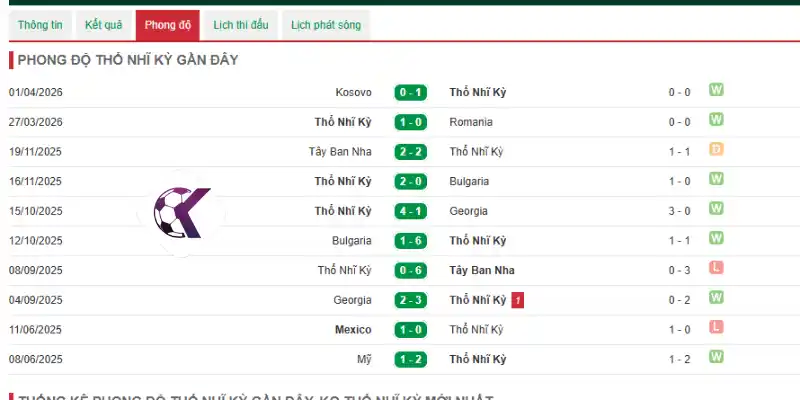Click the W result badge for Kosovo match
This screenshot has height=400, width=800.
point(716,90)
